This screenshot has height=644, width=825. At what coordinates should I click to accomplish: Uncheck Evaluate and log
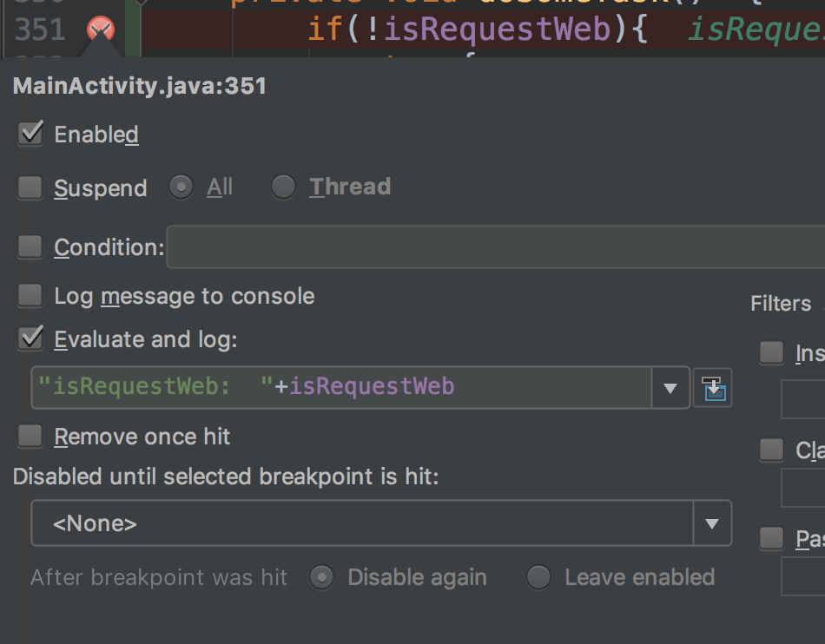point(30,338)
